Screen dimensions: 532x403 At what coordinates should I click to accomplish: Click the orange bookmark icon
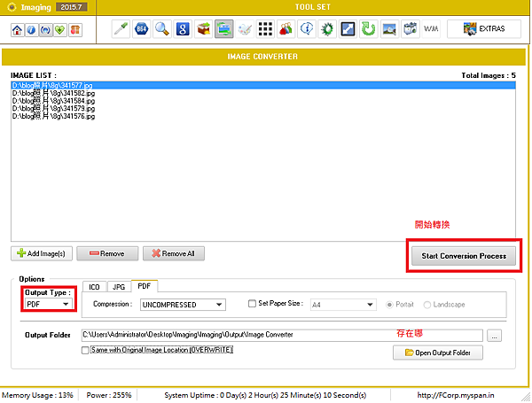[x=75, y=30]
